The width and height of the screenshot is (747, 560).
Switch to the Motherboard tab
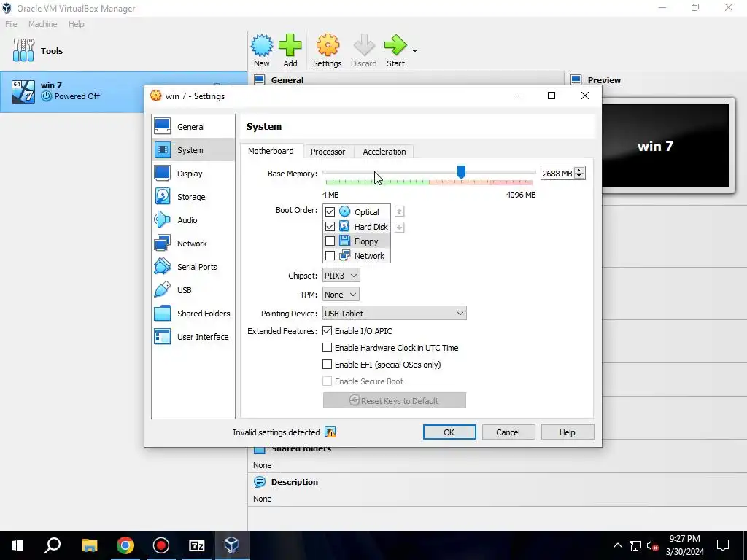point(271,151)
